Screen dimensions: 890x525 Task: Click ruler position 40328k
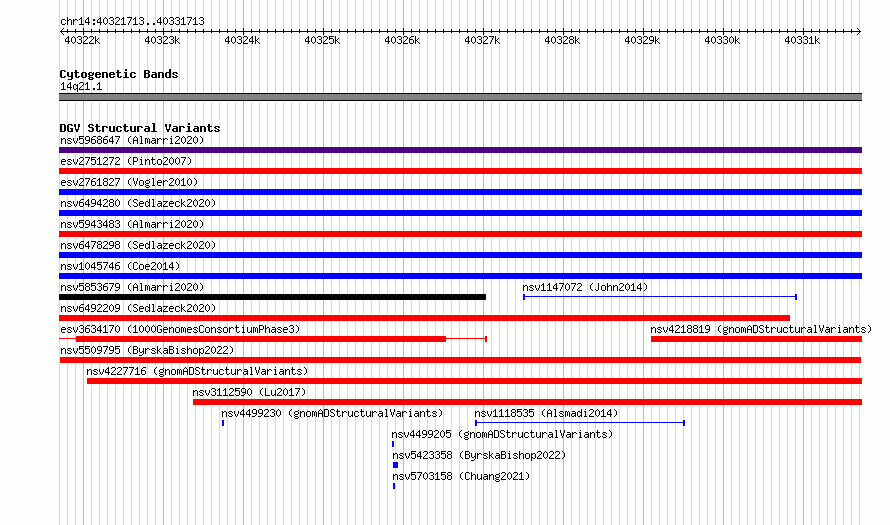pos(562,40)
